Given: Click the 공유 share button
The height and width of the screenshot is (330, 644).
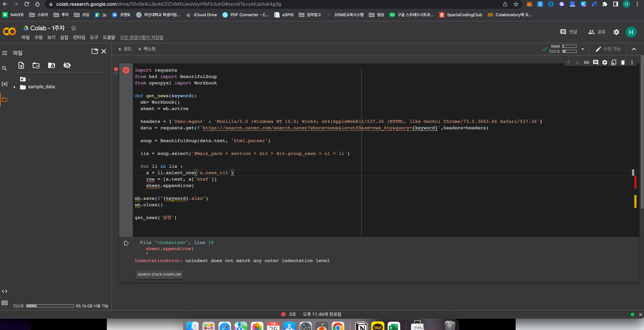Looking at the screenshot, I should coord(597,32).
